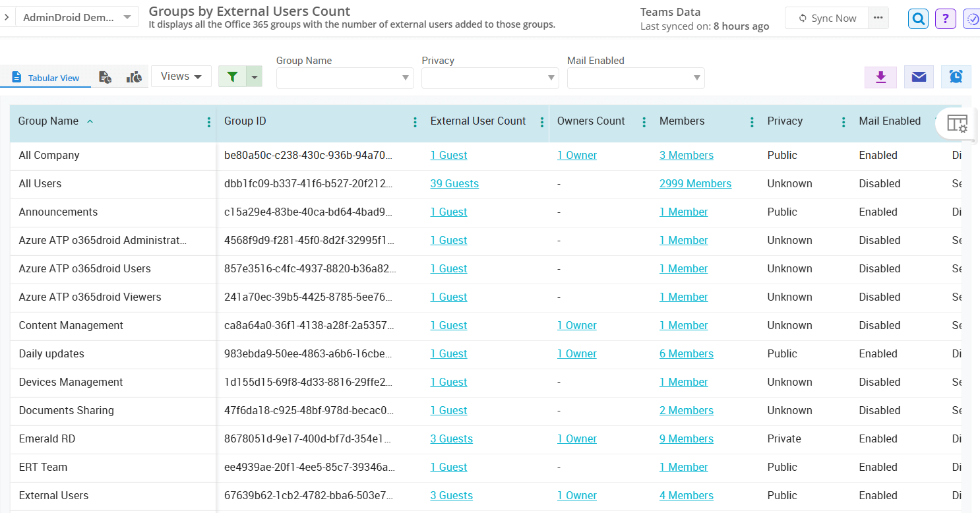Switch to the charts view icon
This screenshot has width=980, height=513.
click(133, 76)
